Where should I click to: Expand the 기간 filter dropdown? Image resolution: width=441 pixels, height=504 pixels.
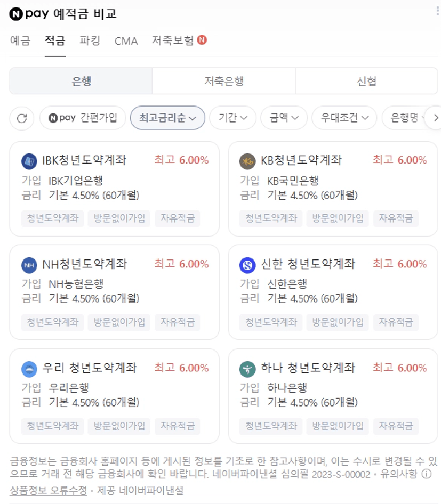click(232, 118)
